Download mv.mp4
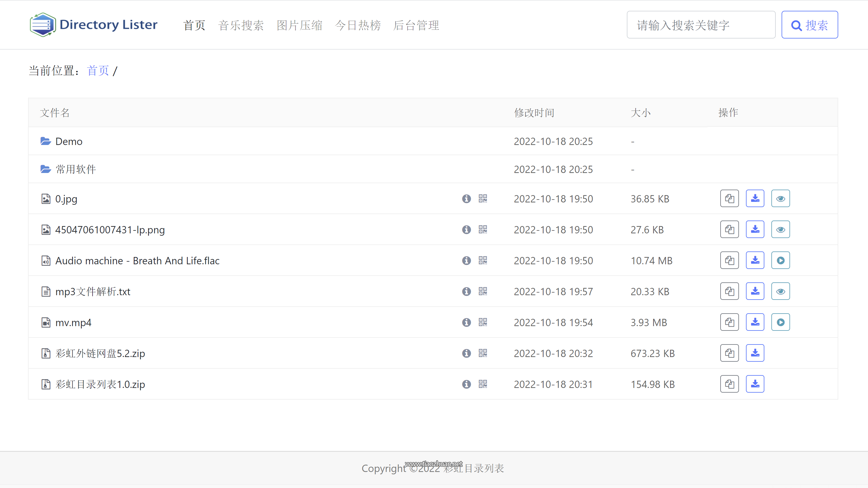 (755, 322)
